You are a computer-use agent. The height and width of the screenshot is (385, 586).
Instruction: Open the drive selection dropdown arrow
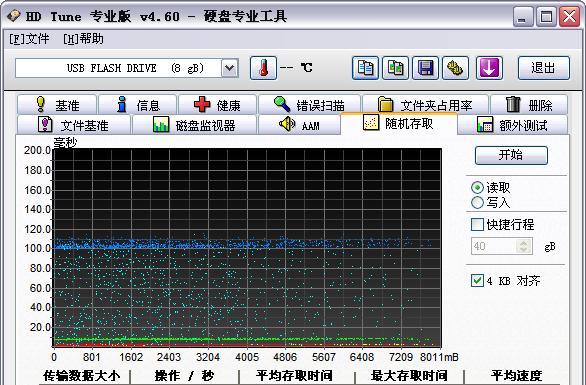[230, 68]
